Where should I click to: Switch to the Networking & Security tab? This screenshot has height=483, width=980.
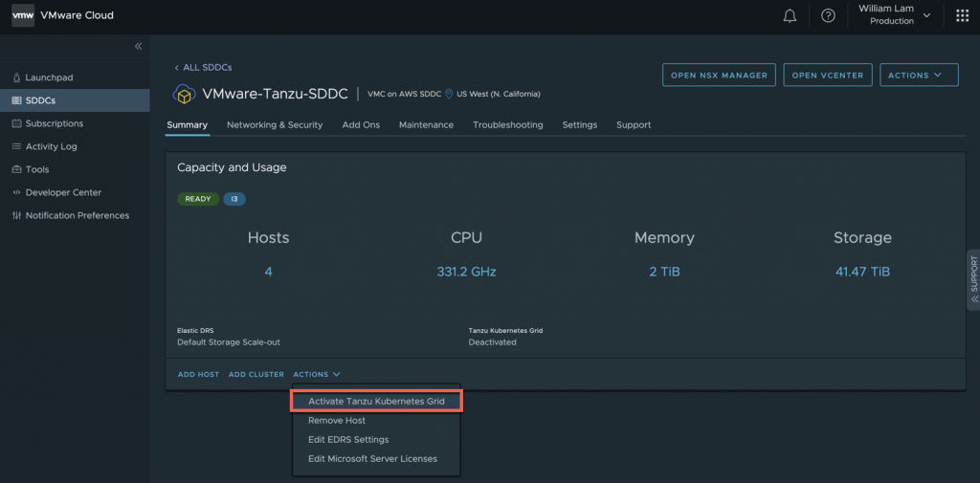275,124
